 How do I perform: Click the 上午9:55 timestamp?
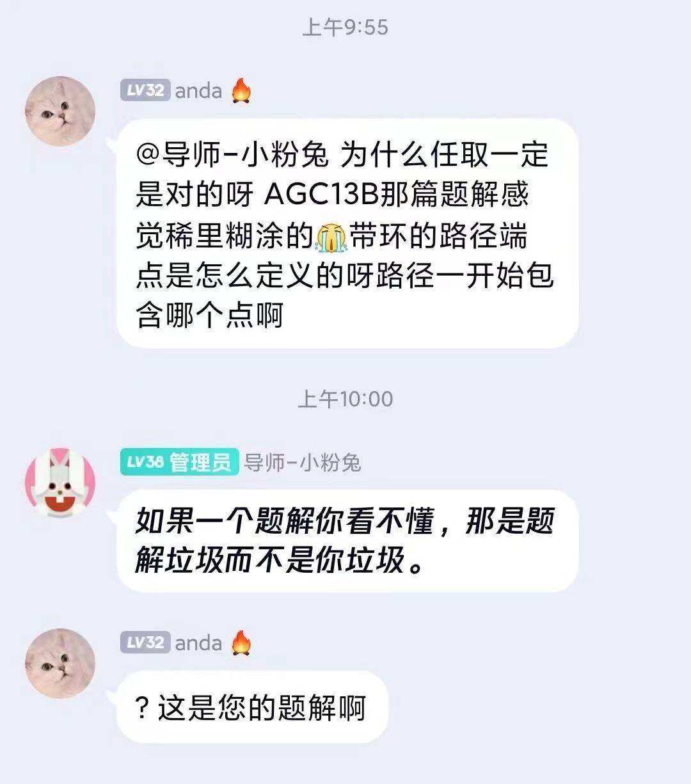click(345, 28)
